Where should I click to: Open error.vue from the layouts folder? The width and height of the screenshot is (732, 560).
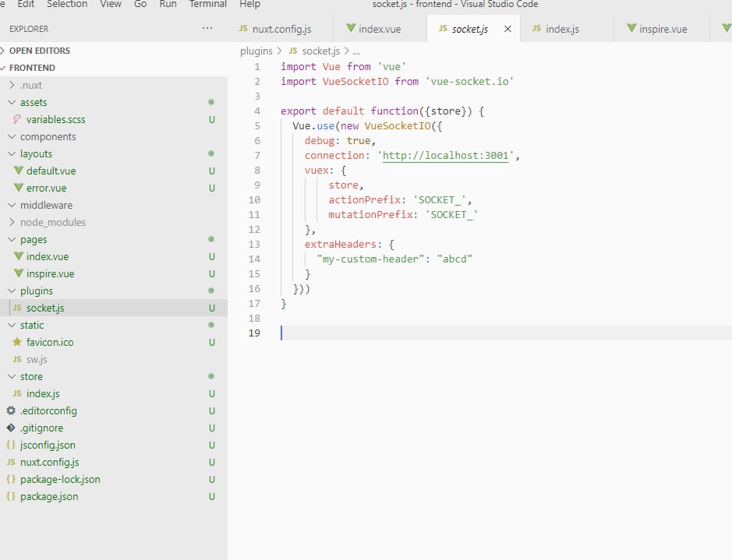[x=46, y=188]
